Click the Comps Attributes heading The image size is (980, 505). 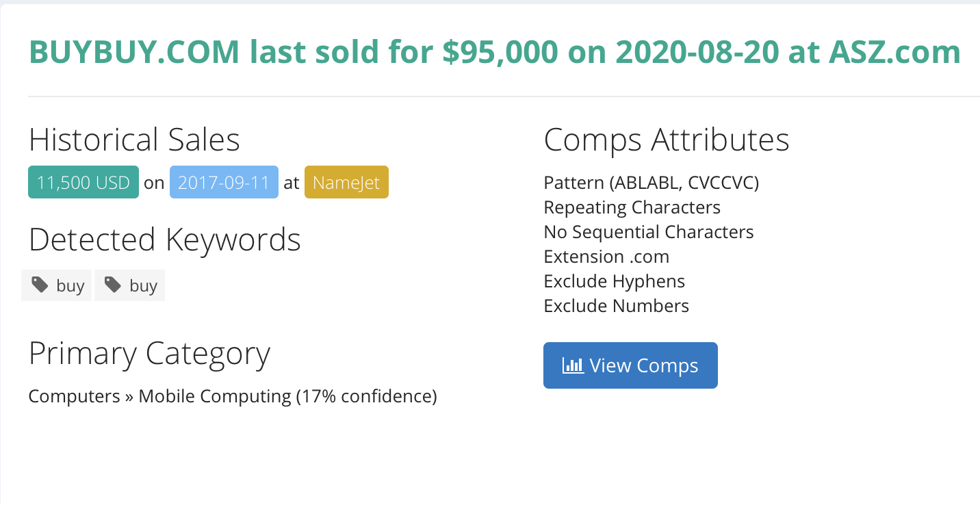point(667,140)
